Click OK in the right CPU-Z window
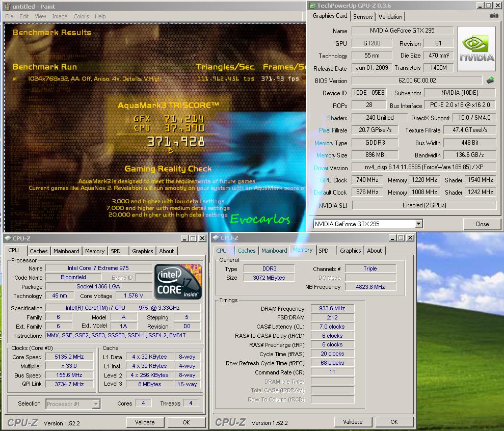 tap(394, 422)
